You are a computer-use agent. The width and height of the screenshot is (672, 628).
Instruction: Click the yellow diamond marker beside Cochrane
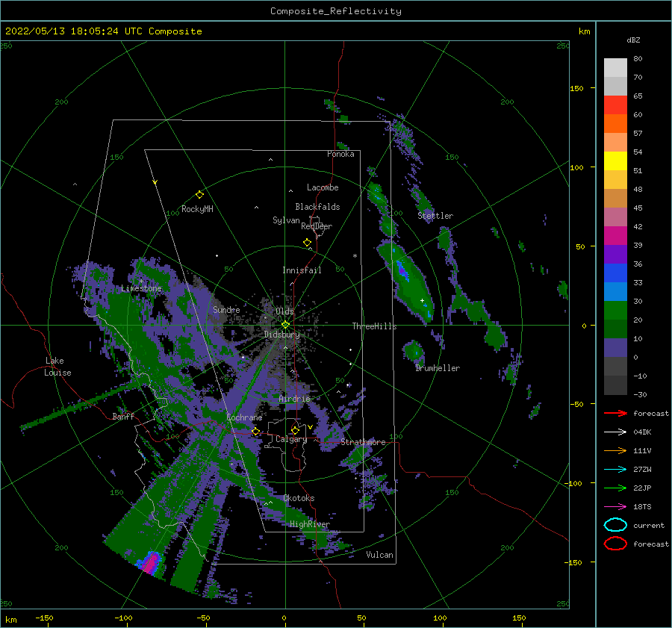256,432
